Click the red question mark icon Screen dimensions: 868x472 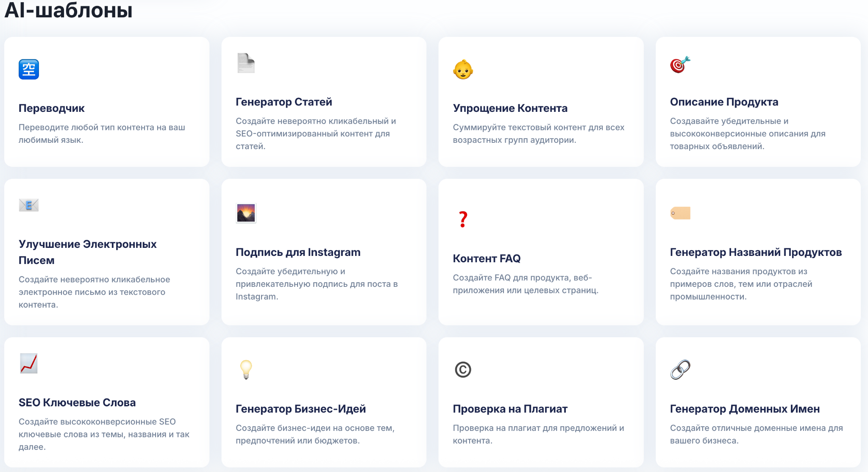pyautogui.click(x=463, y=219)
